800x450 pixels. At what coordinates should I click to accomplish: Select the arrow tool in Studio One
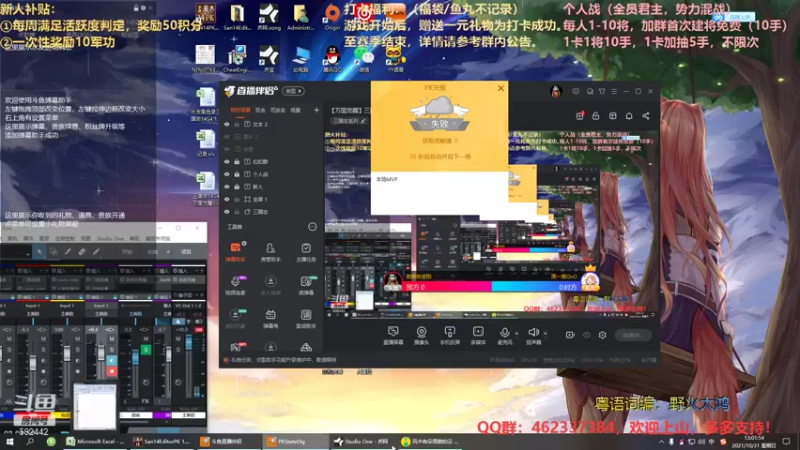point(39,252)
